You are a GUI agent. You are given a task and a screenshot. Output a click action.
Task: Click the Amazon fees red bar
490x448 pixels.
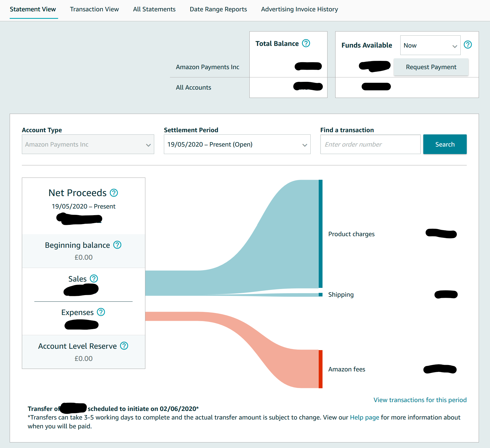click(x=321, y=369)
